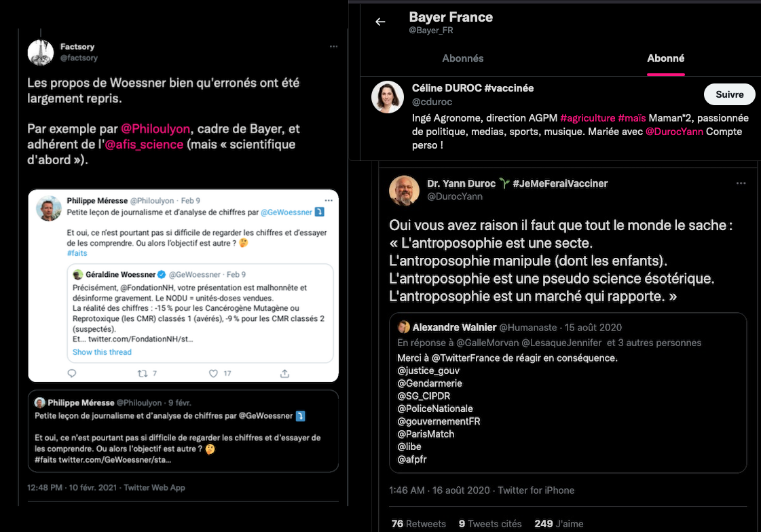The height and width of the screenshot is (532, 761).
Task: Open the "Show this thread" link
Action: (x=102, y=352)
